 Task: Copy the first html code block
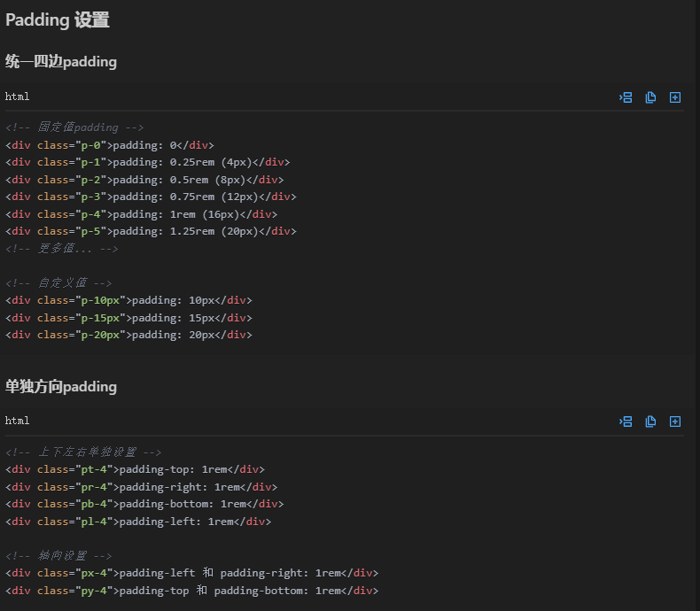[x=650, y=97]
